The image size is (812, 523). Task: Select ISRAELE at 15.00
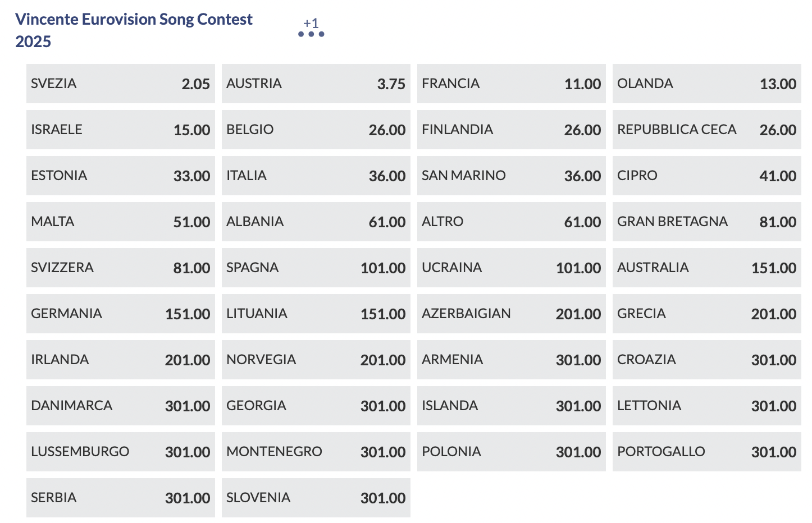(x=120, y=130)
